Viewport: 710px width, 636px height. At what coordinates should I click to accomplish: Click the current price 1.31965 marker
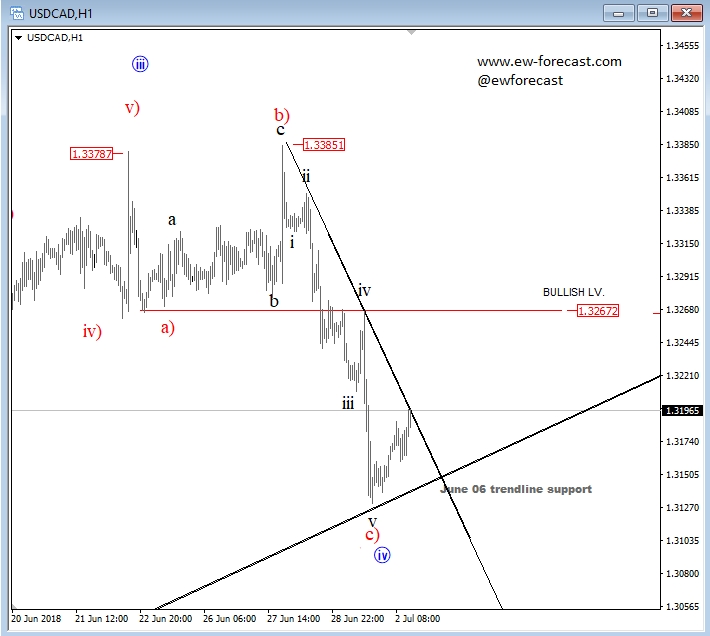pyautogui.click(x=682, y=411)
